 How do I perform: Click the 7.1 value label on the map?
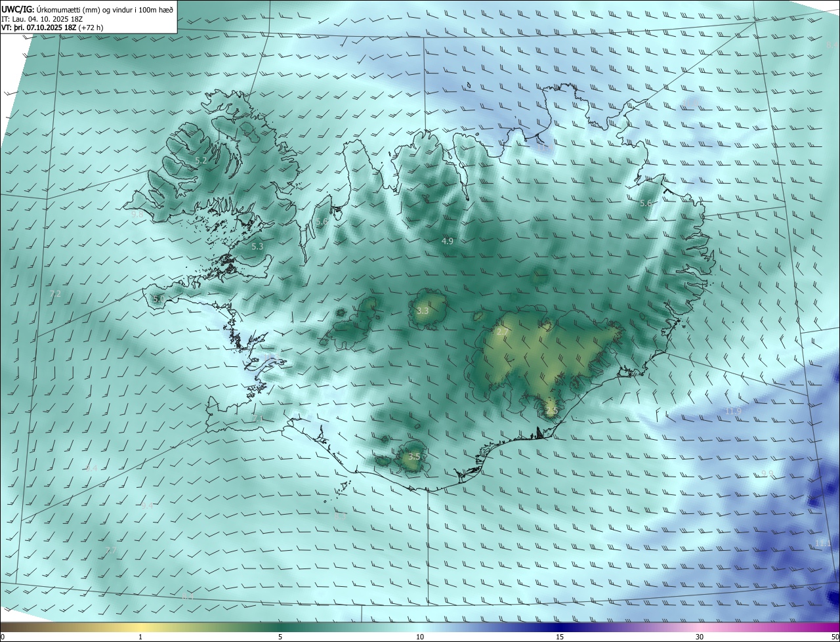(x=257, y=418)
